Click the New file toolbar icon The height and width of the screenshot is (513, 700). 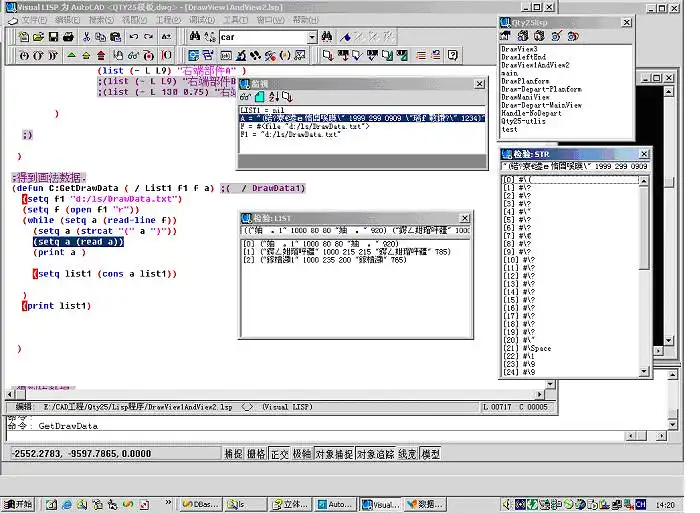23,37
